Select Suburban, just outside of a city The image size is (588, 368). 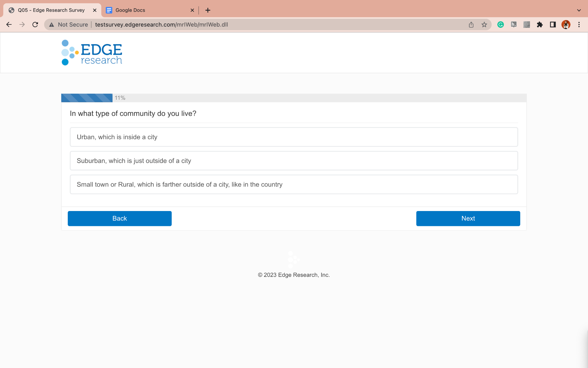click(294, 161)
